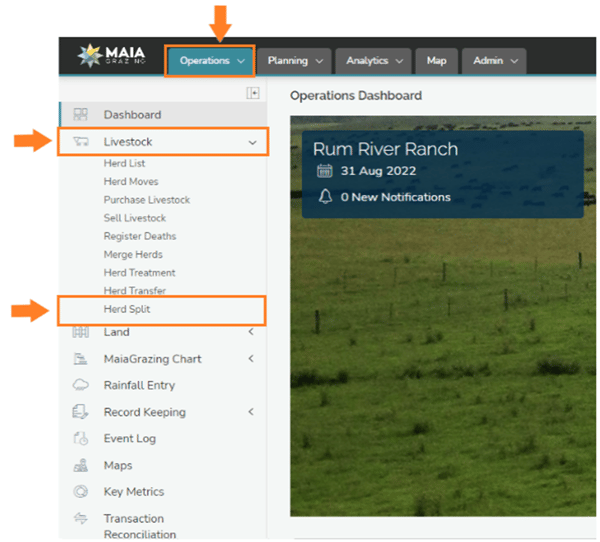Click the Dashboard grid icon
Viewport: 600px width, 542px height.
tap(81, 115)
